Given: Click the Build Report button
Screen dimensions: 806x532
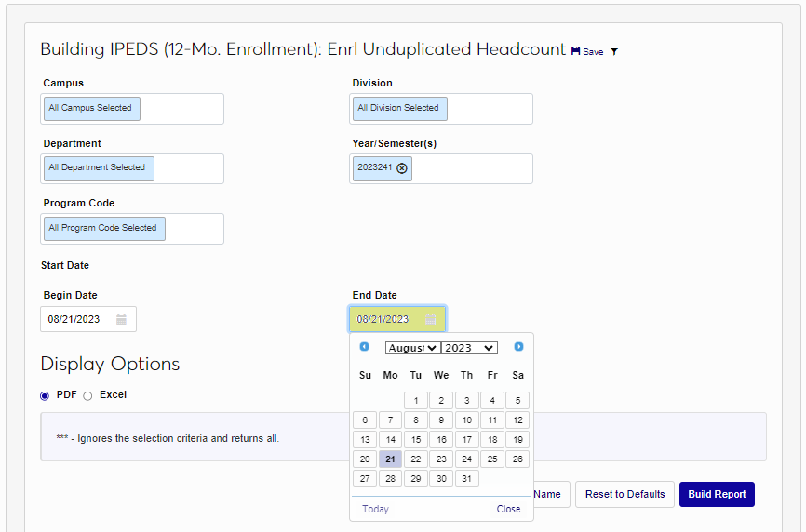Looking at the screenshot, I should tap(717, 494).
